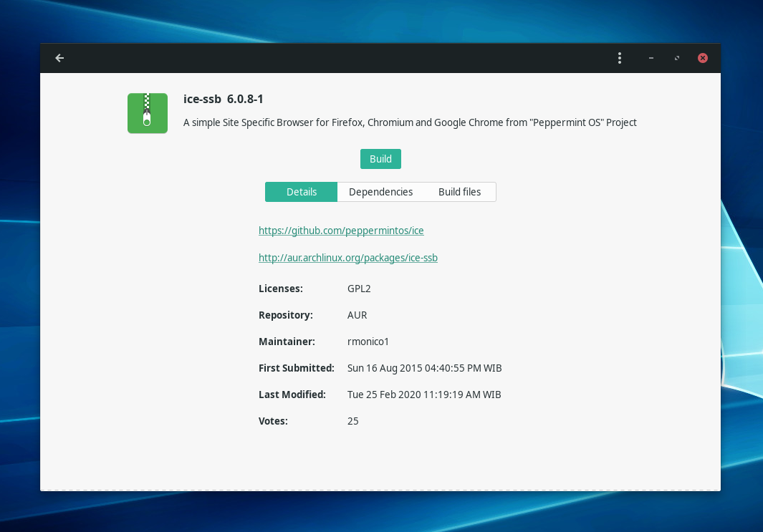Screen dimensions: 763x532
Task: Click the Last Modified date value
Action: point(424,395)
